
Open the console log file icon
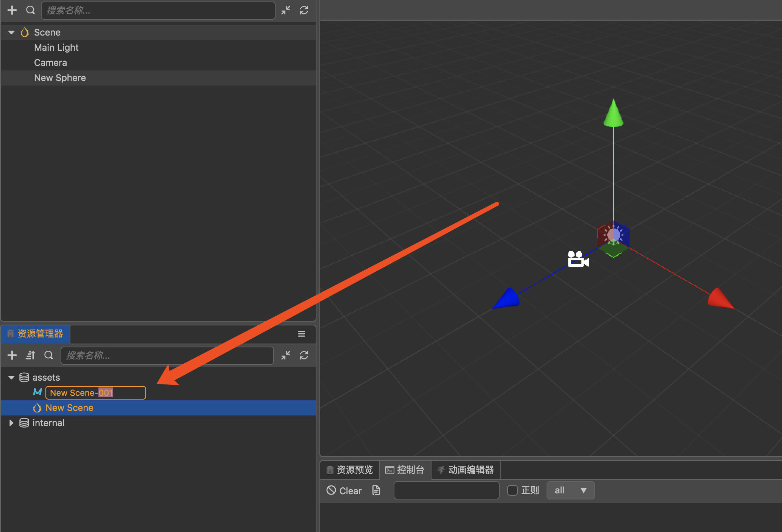click(376, 490)
